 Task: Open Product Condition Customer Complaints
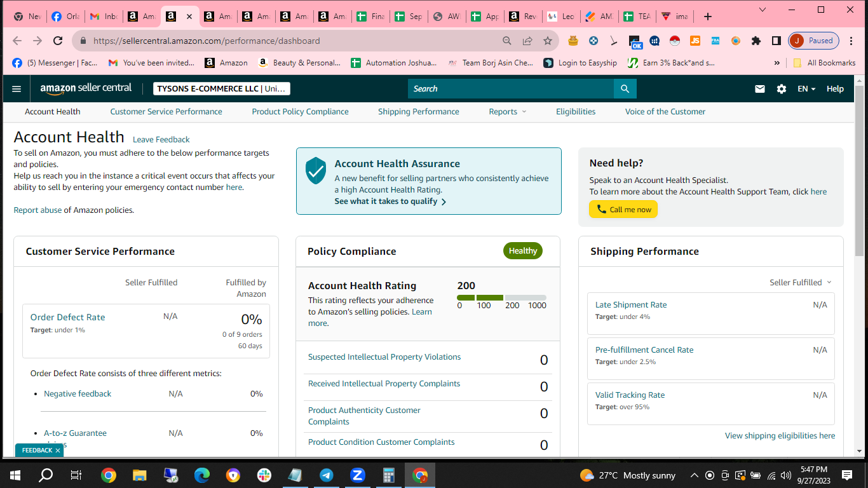tap(381, 442)
